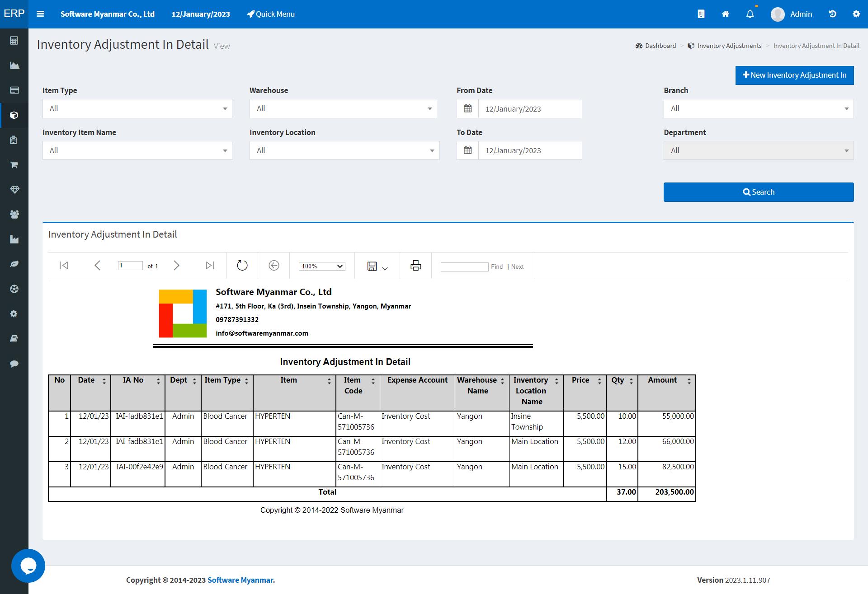Open the leaf sidebar icon
This screenshot has width=868, height=594.
click(14, 264)
